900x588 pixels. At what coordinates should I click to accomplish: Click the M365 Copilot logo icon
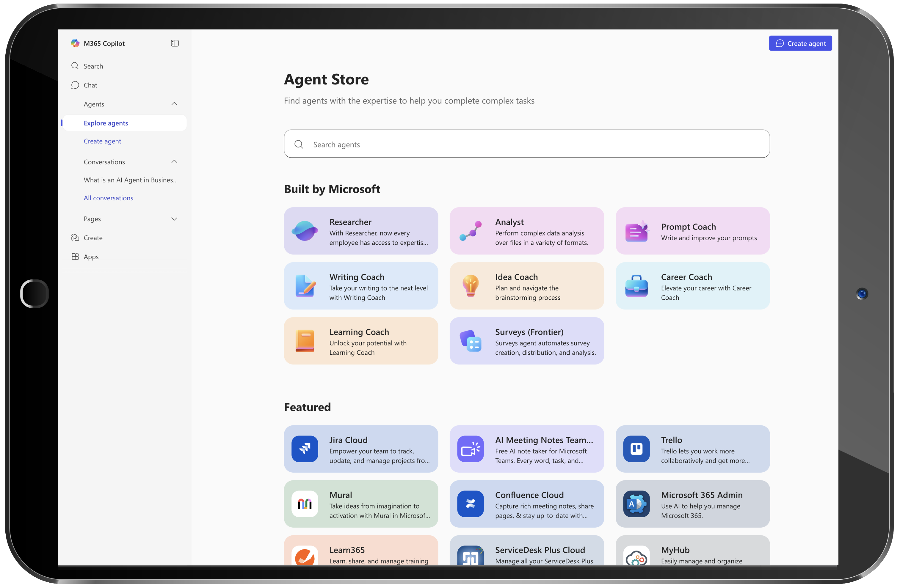(75, 43)
